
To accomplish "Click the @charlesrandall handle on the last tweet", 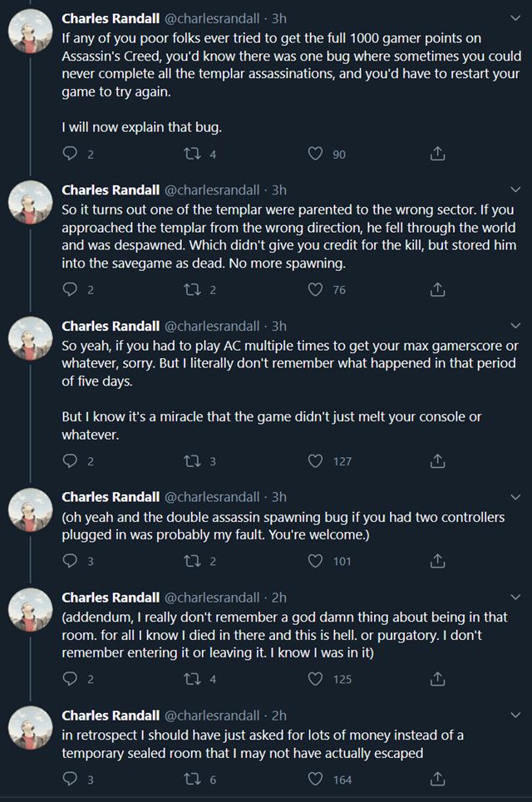I will pos(212,715).
